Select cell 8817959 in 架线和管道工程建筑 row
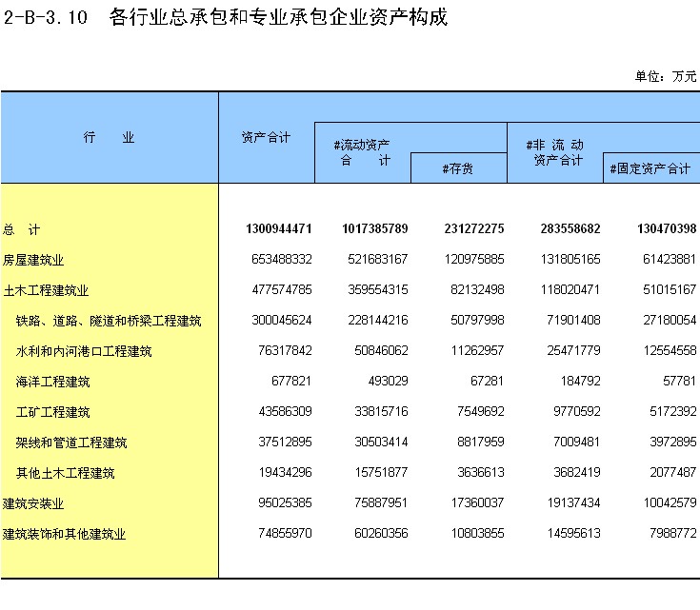The width and height of the screenshot is (700, 610). (x=480, y=442)
